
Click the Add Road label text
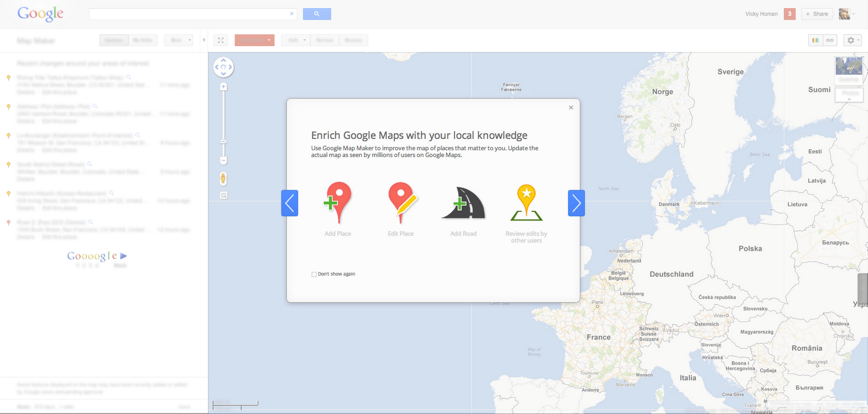(463, 234)
